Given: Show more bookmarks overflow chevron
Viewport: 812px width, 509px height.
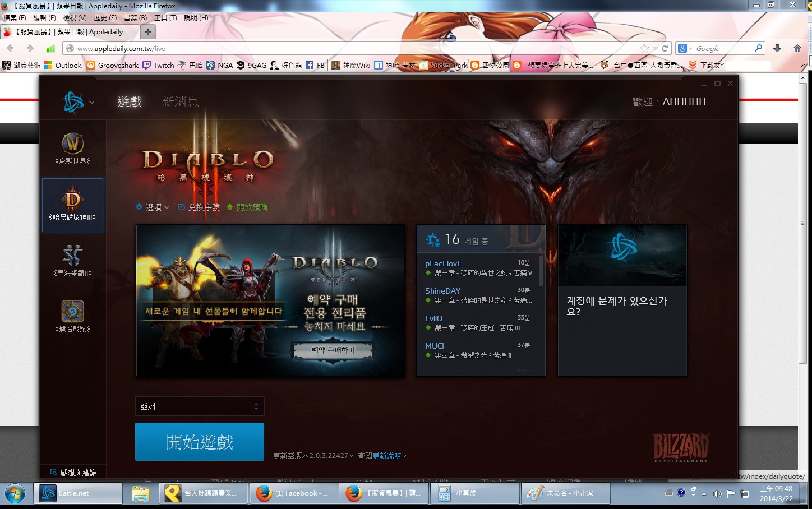Looking at the screenshot, I should click(x=803, y=65).
